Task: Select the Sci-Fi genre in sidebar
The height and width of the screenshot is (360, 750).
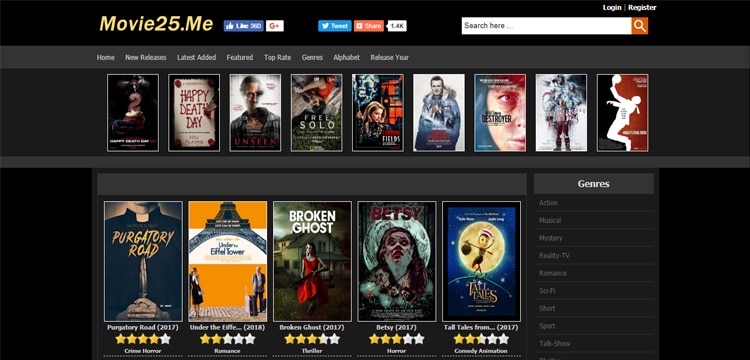Action: (x=594, y=291)
